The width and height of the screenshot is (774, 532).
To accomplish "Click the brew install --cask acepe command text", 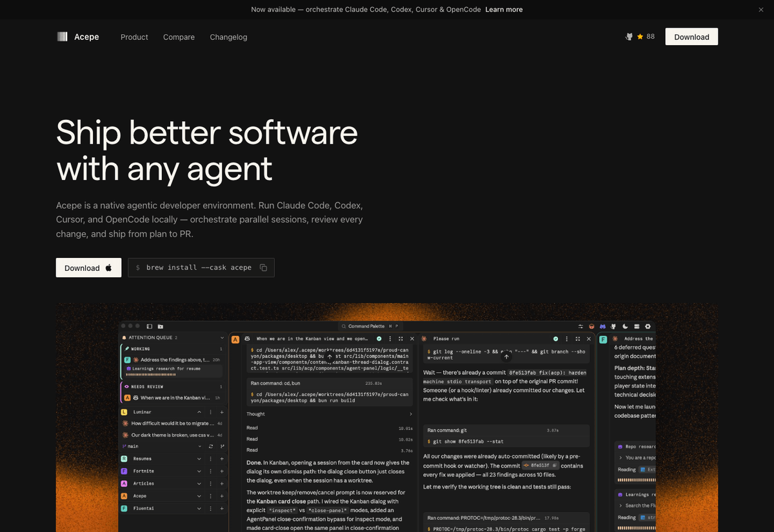I will tap(199, 268).
